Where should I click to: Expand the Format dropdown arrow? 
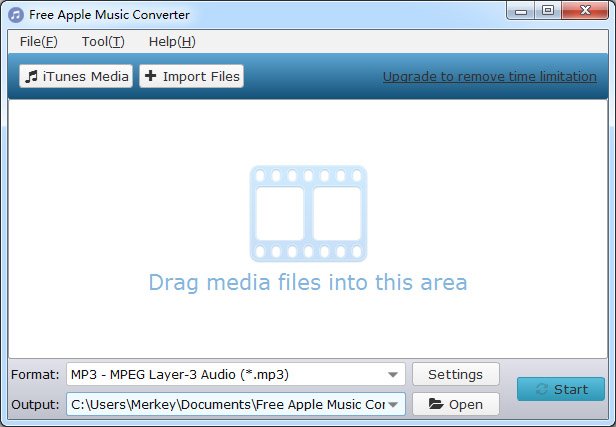[x=392, y=375]
